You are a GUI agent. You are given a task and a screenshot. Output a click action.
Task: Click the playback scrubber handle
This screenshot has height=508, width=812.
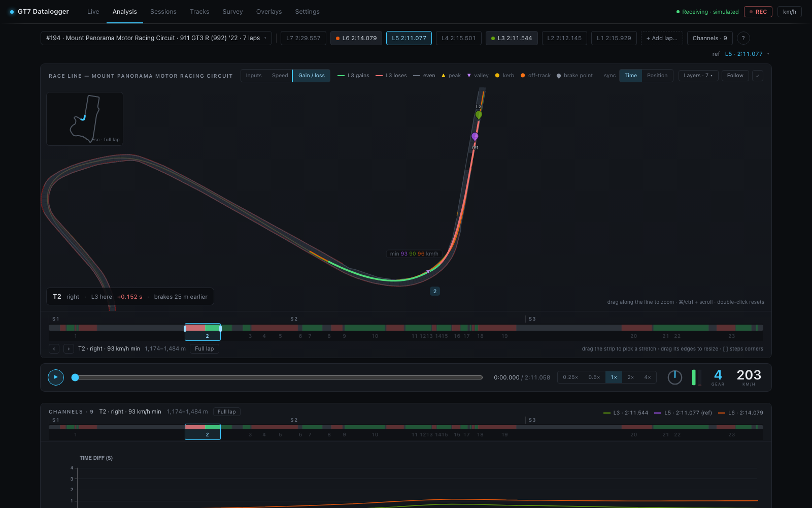75,377
